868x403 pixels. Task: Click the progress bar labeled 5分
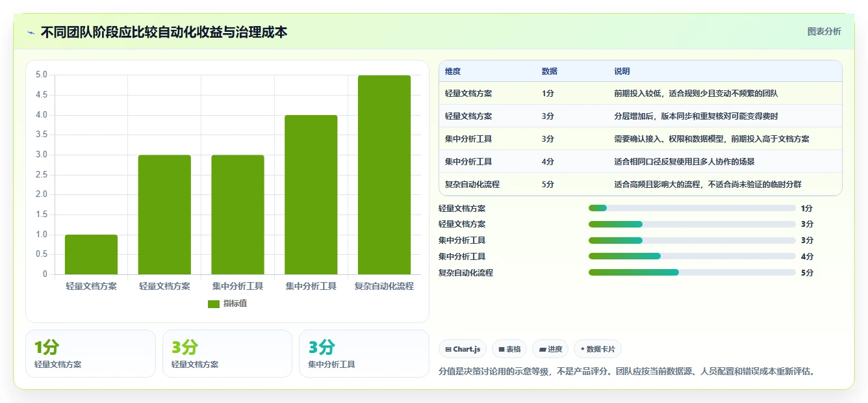(x=692, y=273)
